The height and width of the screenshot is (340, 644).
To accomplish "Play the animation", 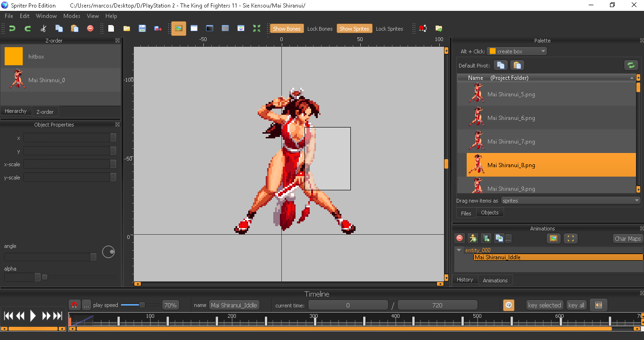I will pyautogui.click(x=33, y=316).
